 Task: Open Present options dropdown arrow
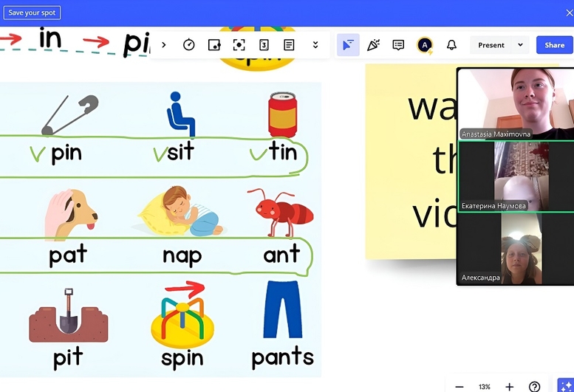(520, 45)
